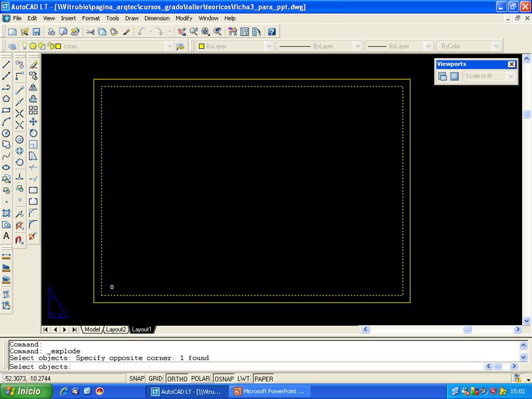Click the horizontal scrollbar right arrow
The width and height of the screenshot is (532, 399).
click(x=518, y=329)
